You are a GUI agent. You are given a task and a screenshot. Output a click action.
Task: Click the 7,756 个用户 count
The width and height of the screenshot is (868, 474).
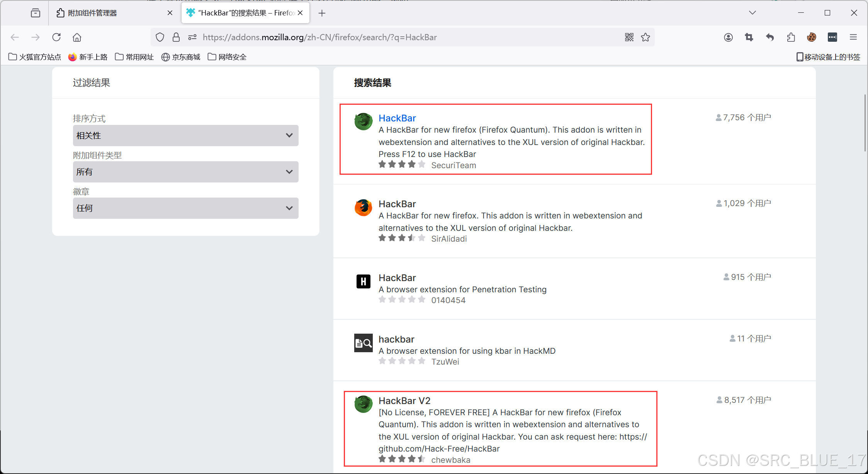point(743,117)
